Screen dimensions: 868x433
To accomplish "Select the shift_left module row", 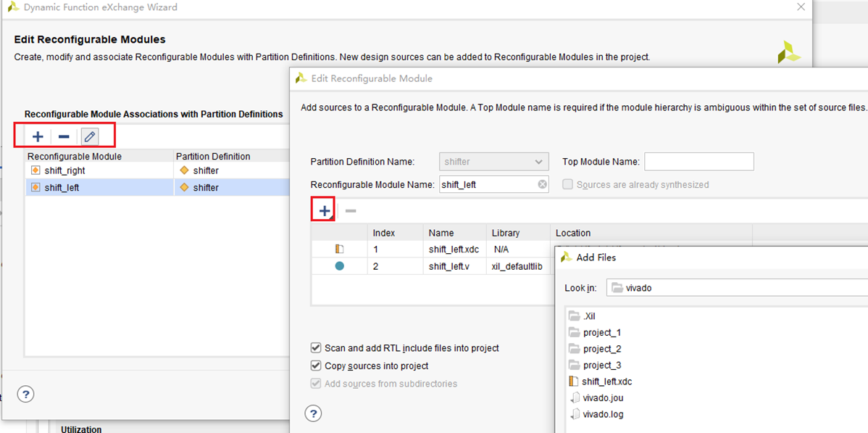I will [x=62, y=187].
